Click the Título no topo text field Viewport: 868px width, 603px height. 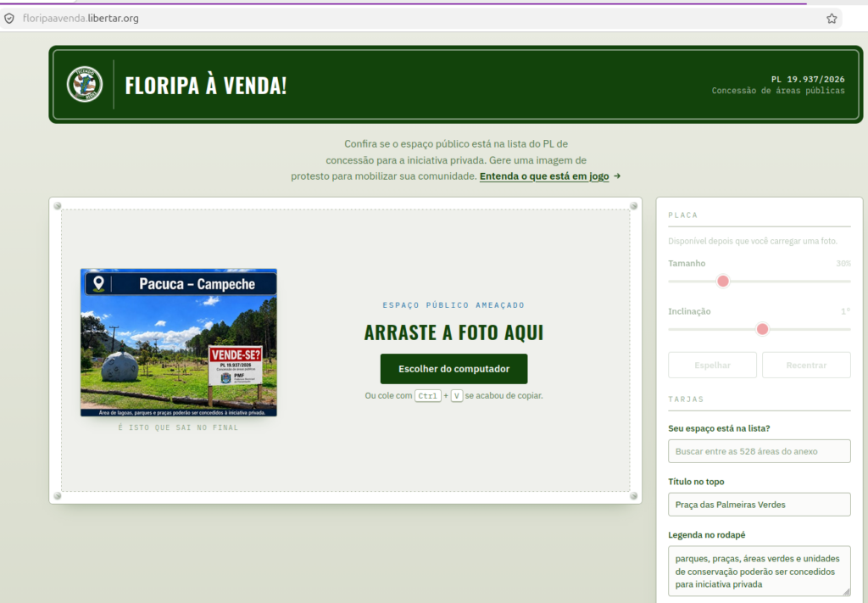(759, 505)
